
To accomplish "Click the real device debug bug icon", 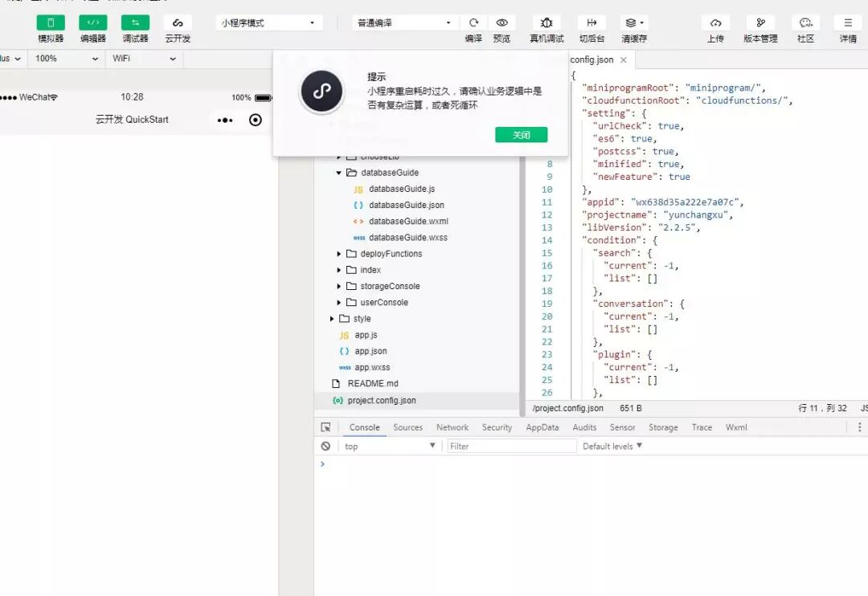I will coord(547,22).
